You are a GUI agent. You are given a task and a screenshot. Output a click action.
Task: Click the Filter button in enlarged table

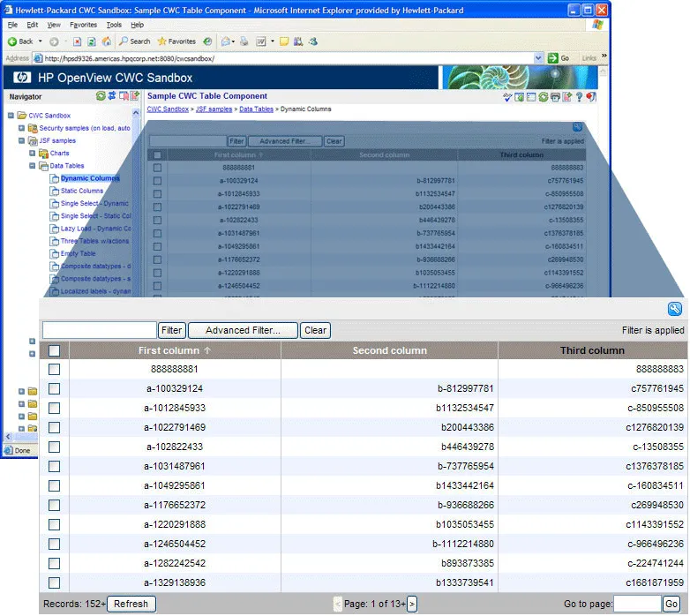point(172,330)
